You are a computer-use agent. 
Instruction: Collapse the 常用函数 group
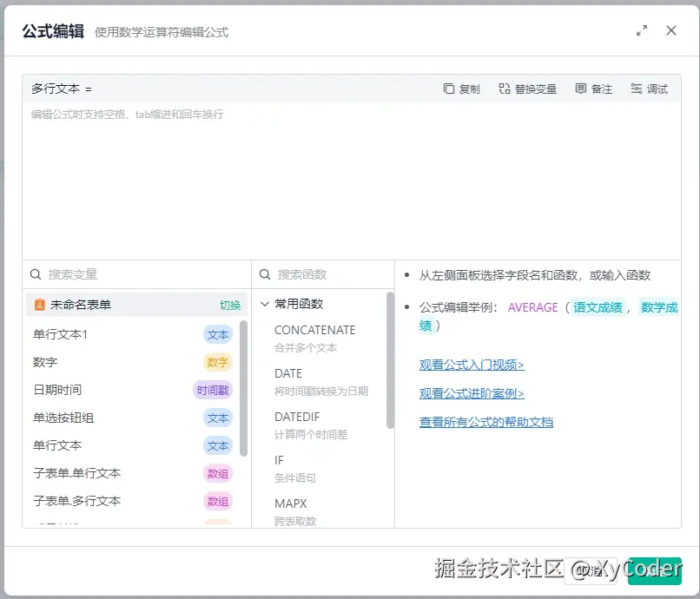(265, 304)
